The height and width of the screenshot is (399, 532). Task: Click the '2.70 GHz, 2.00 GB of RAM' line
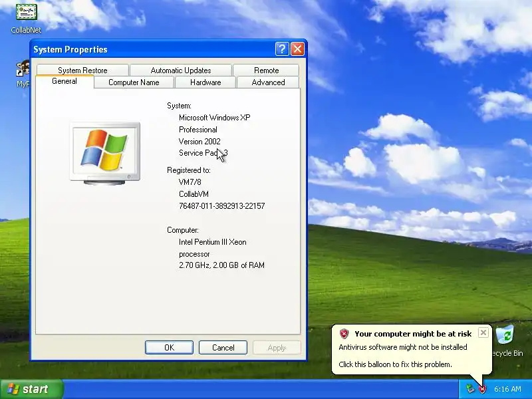pos(221,265)
